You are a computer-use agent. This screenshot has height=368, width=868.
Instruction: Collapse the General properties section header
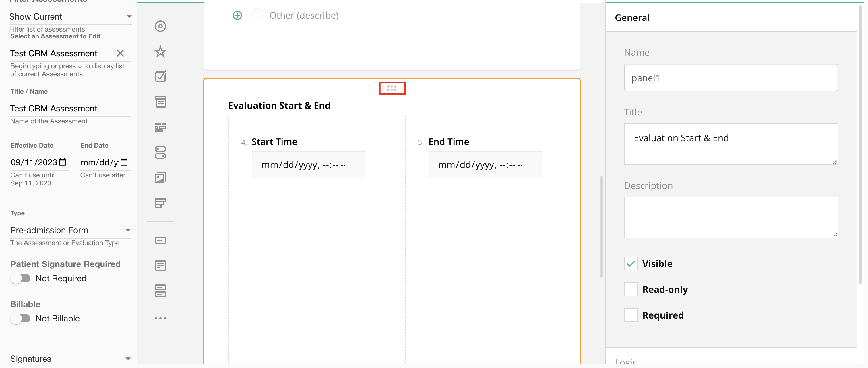click(x=632, y=18)
